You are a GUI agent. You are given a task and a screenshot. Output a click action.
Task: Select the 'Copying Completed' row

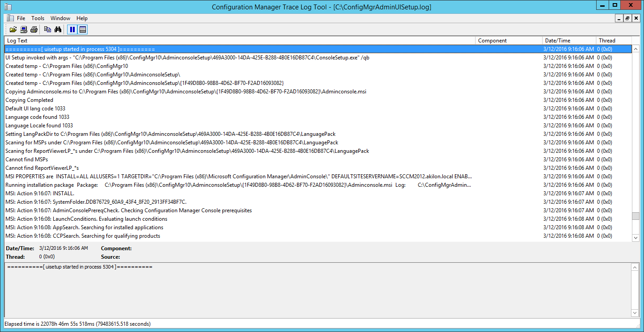click(x=318, y=100)
